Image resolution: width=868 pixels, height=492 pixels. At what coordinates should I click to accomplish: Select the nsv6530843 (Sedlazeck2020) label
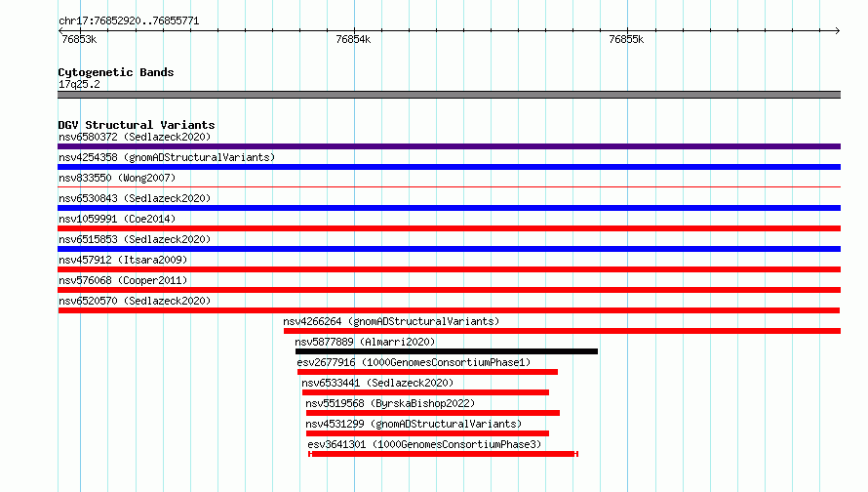[135, 198]
